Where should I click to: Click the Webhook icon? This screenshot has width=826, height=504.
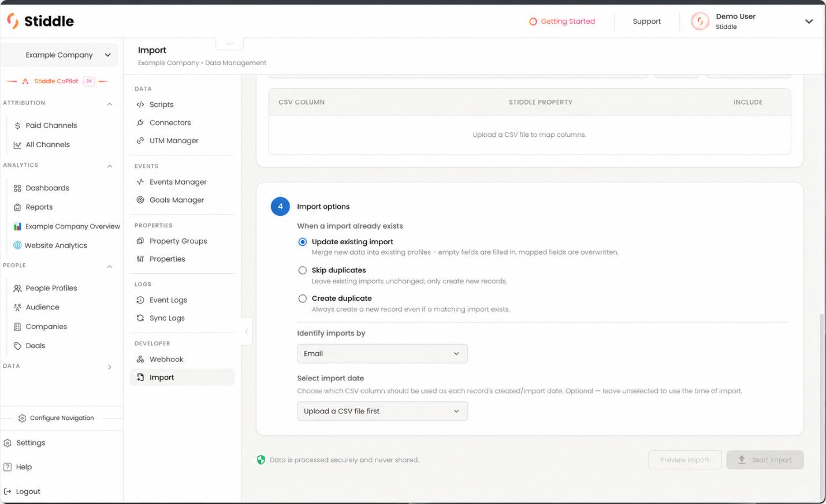140,359
